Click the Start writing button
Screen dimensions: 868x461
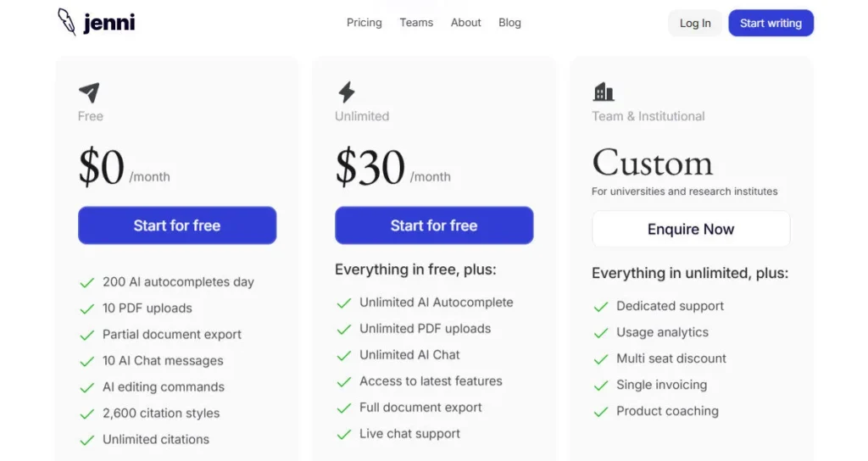pos(771,23)
